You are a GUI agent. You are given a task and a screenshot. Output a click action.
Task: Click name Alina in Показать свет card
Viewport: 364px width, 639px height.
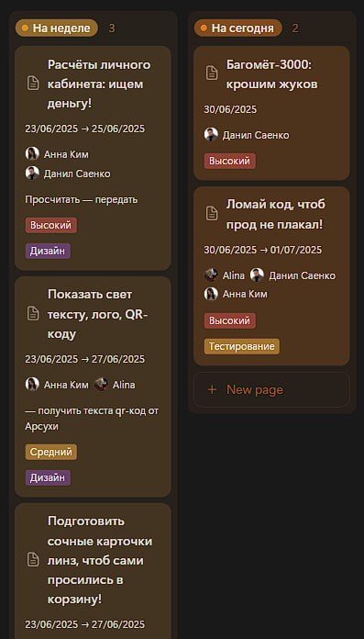pos(124,385)
